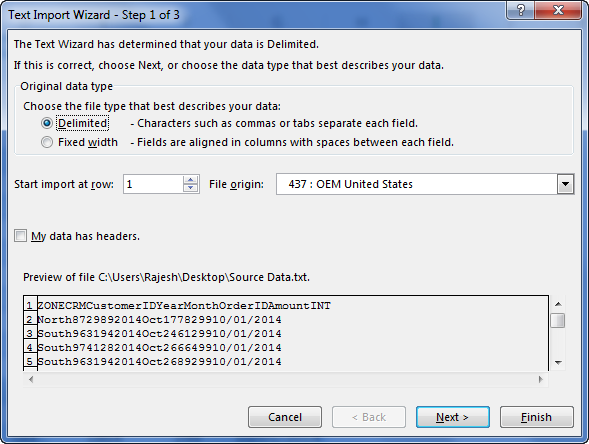Select the Delimited radio button
589x444 pixels.
point(47,123)
